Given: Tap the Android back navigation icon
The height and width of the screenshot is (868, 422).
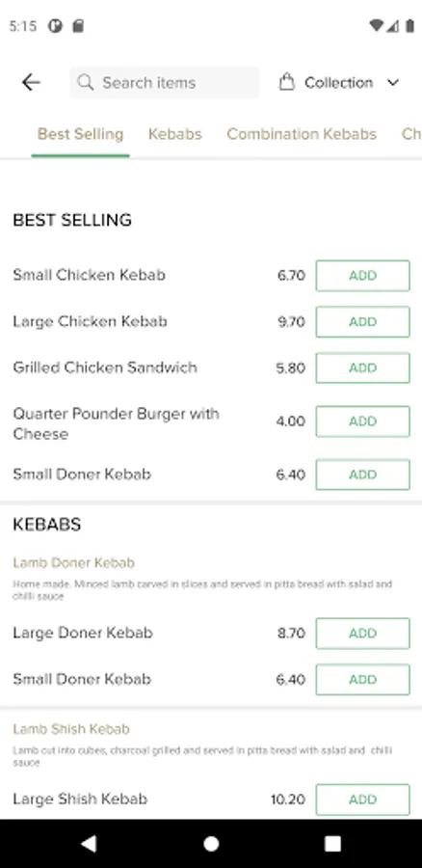Looking at the screenshot, I should 89,844.
